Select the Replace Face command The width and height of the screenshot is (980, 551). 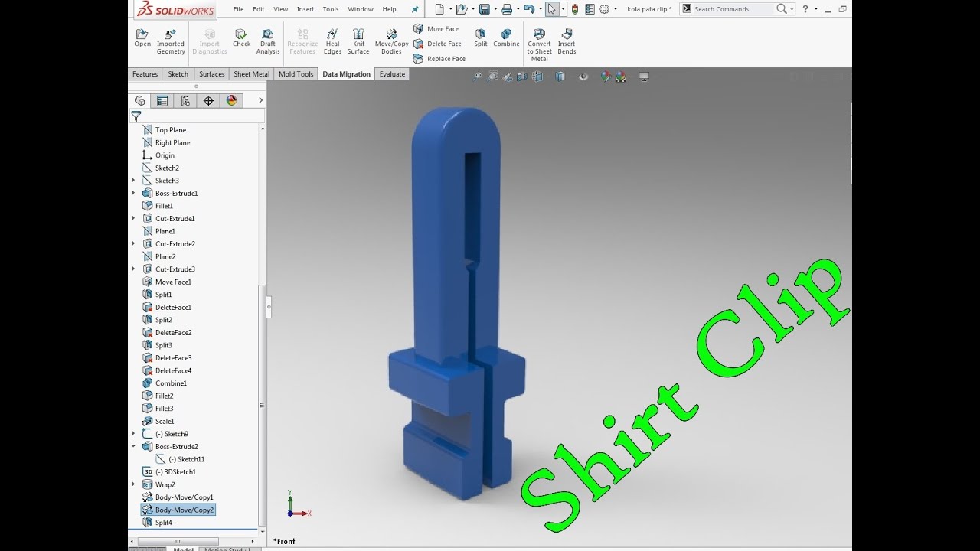pyautogui.click(x=439, y=59)
